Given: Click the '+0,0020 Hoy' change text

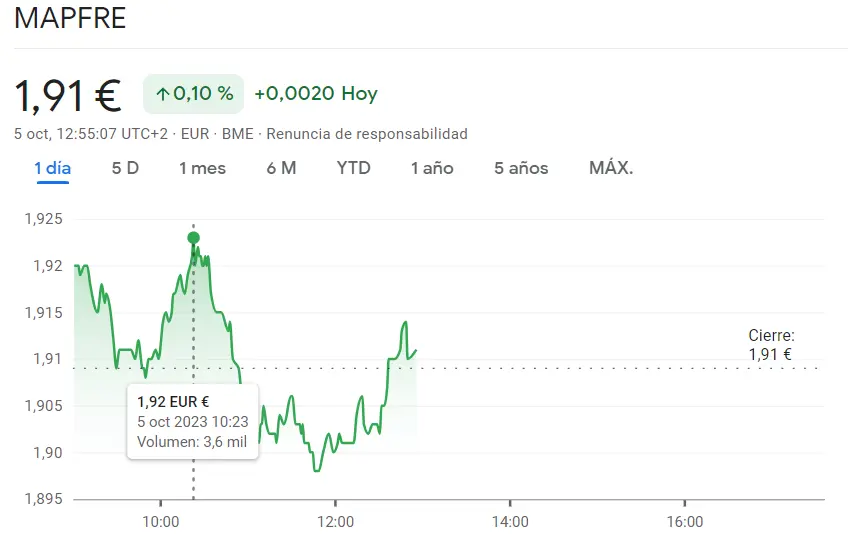Looking at the screenshot, I should (316, 94).
